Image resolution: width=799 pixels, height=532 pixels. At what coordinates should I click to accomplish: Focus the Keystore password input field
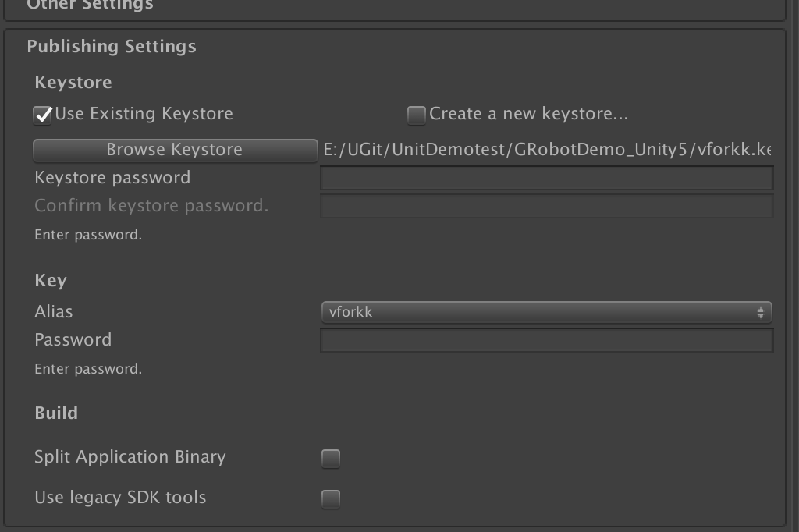pyautogui.click(x=547, y=178)
